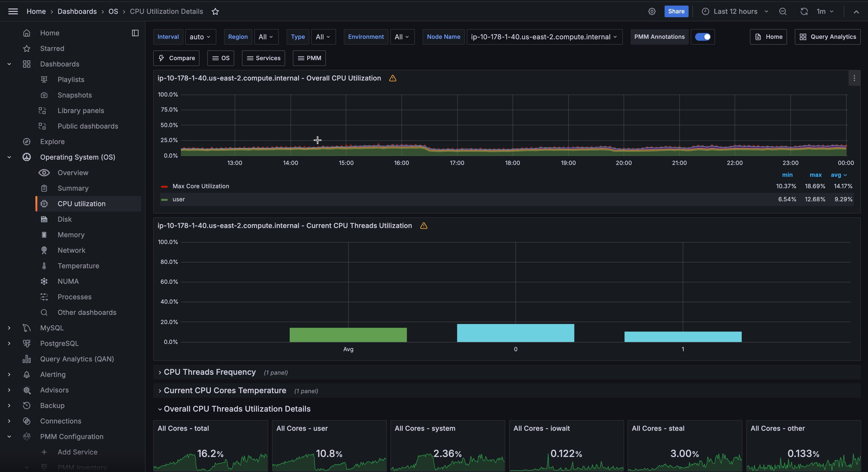Toggle user series in legend
Screen dimensions: 868x472
tap(178, 200)
